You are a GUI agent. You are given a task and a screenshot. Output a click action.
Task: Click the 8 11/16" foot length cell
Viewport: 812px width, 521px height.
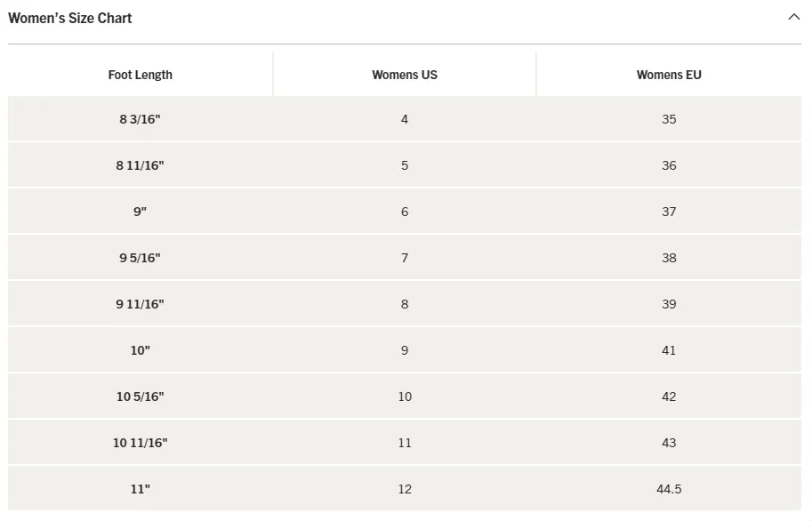click(141, 165)
